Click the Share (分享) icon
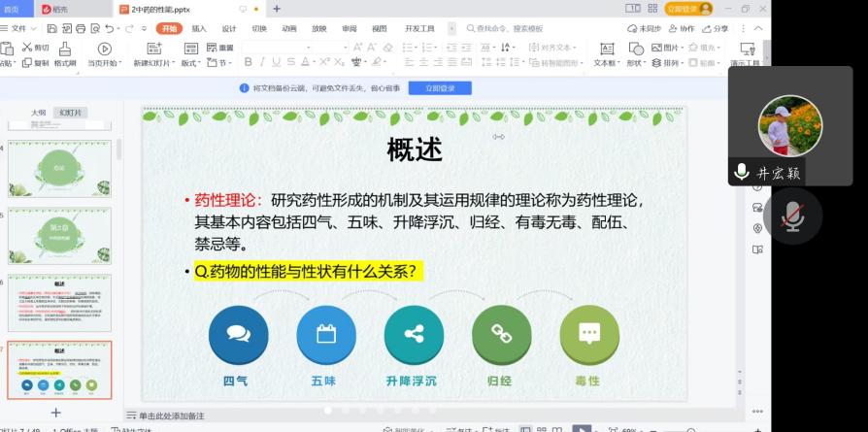The image size is (868, 432). (707, 28)
